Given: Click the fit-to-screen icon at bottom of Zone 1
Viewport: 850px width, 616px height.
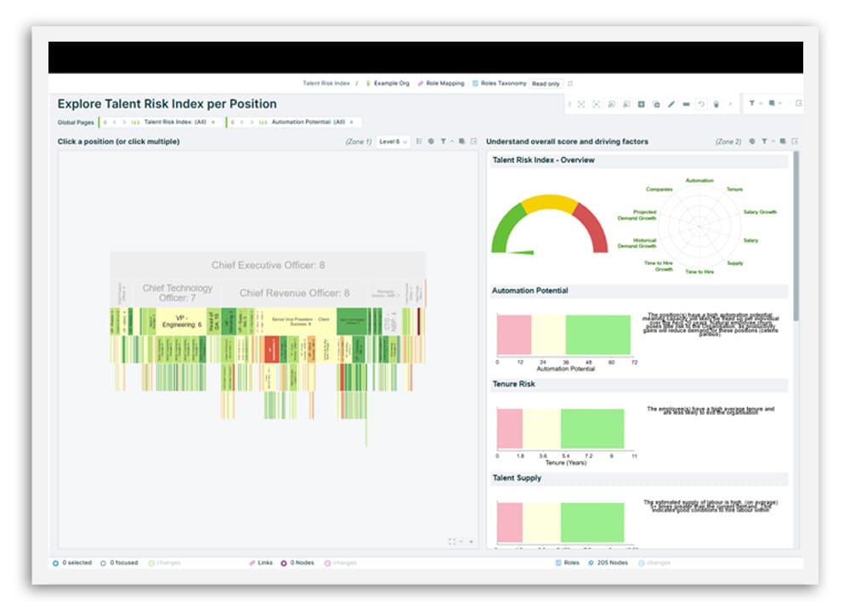Looking at the screenshot, I should 452,541.
